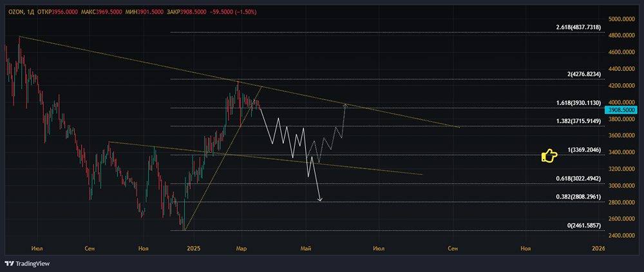
Task: Select the 0.618(3022.4942) Fibonacci label
Action: pyautogui.click(x=579, y=179)
